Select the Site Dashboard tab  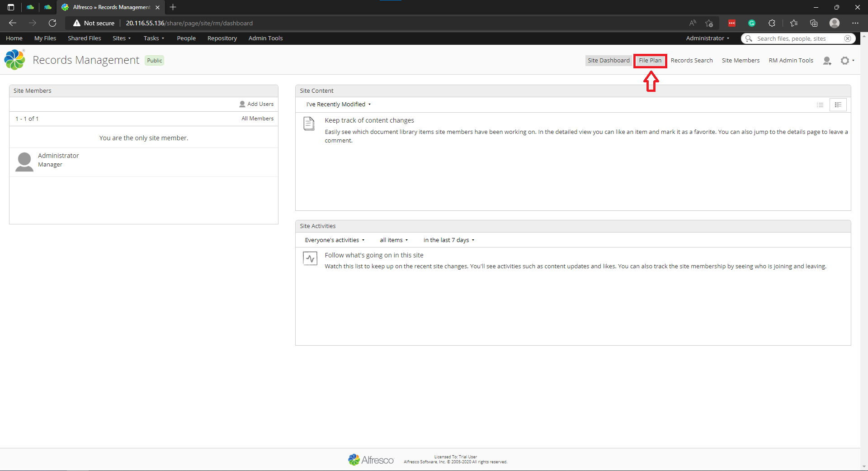(x=609, y=61)
